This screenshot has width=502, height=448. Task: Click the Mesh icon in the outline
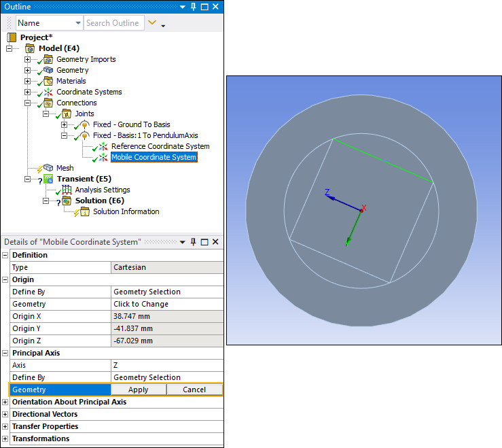[x=48, y=168]
